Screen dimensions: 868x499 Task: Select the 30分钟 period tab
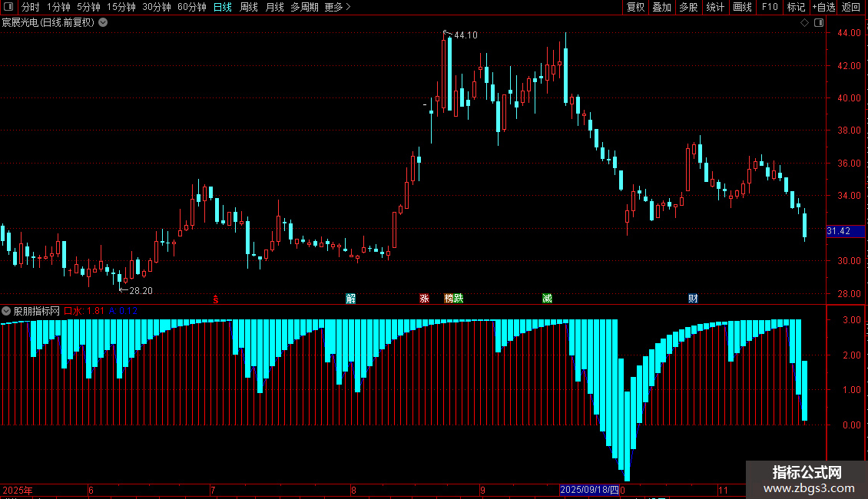(157, 7)
